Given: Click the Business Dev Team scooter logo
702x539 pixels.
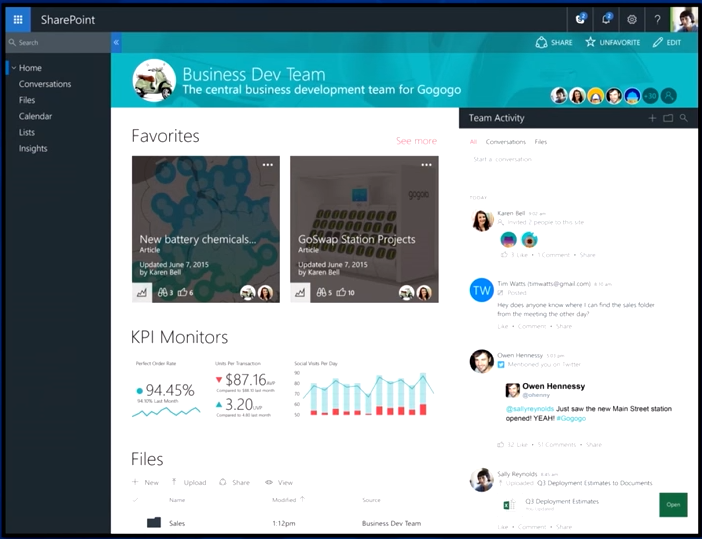Looking at the screenshot, I should 154,81.
